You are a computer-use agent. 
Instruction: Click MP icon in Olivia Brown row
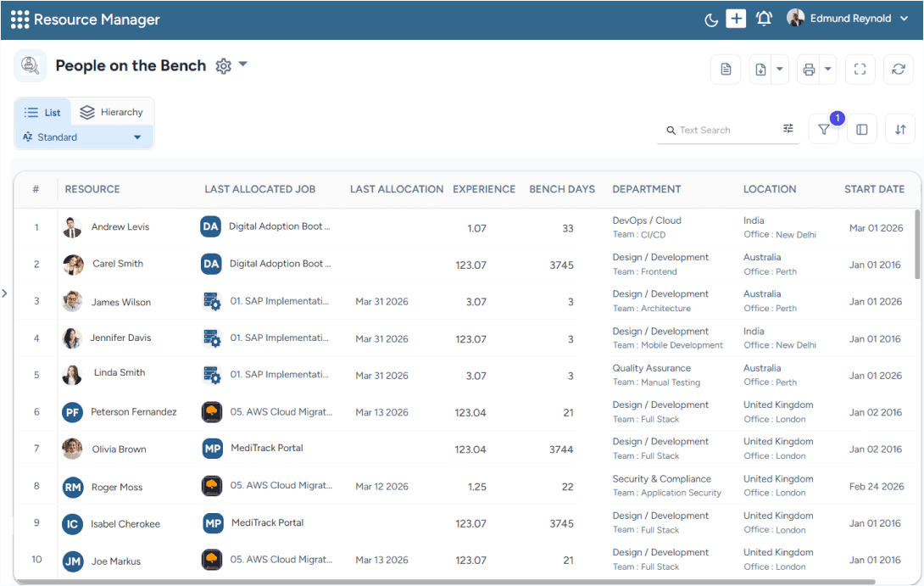tap(213, 449)
